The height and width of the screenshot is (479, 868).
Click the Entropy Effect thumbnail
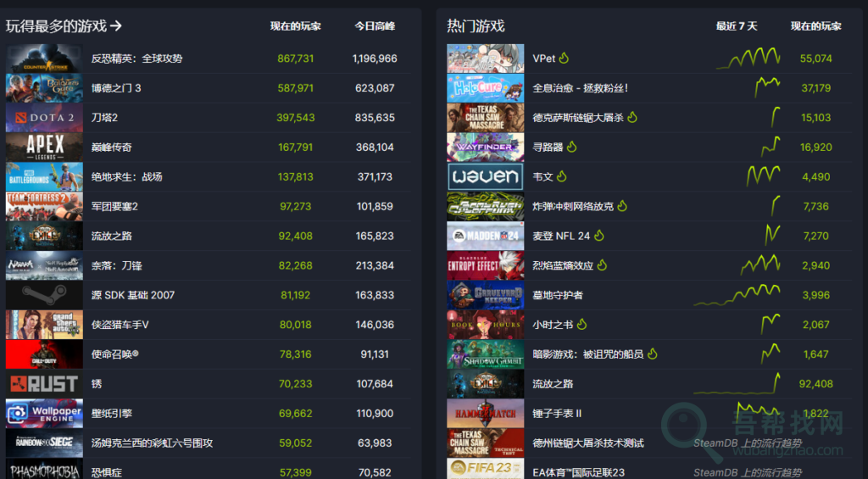tap(486, 266)
